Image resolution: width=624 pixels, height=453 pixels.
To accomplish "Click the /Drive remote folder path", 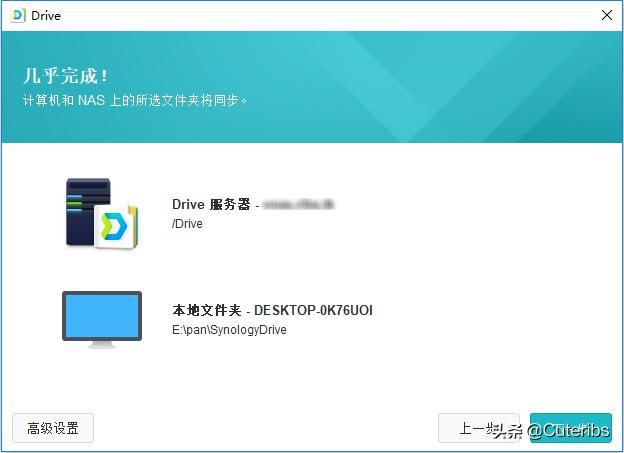I will (x=187, y=224).
